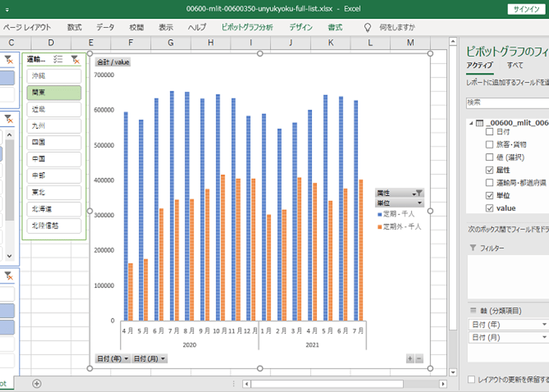Click the horizontal scrollbar right arrow
549x392 pixels.
[443, 384]
